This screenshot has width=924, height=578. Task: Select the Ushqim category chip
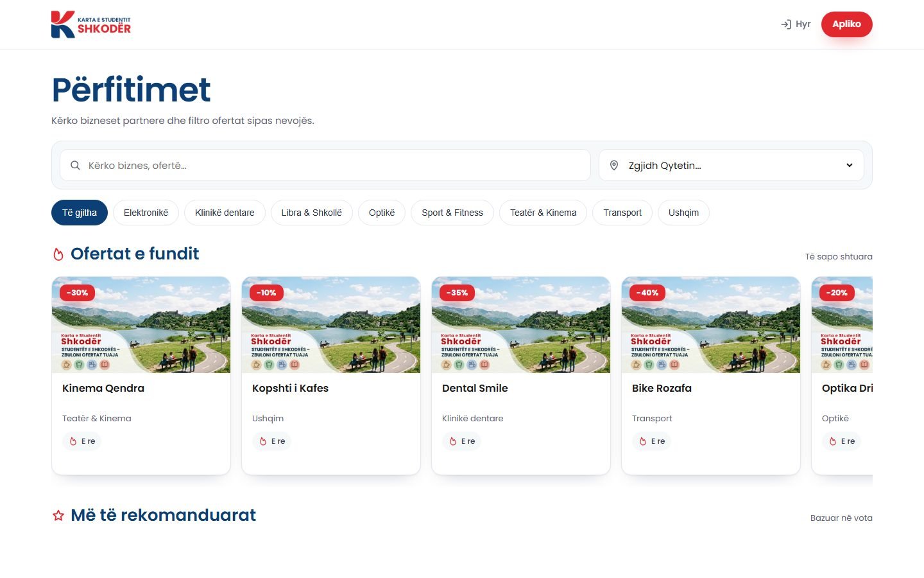(x=683, y=213)
